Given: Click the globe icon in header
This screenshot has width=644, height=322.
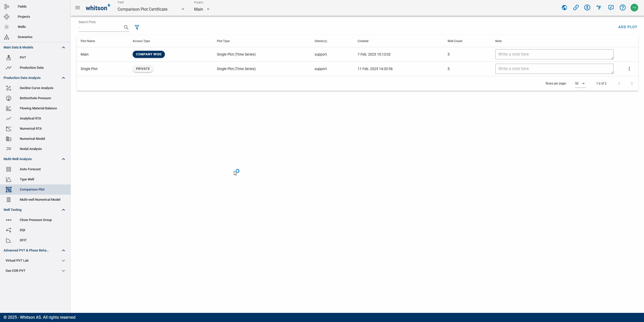Looking at the screenshot, I should (x=564, y=8).
